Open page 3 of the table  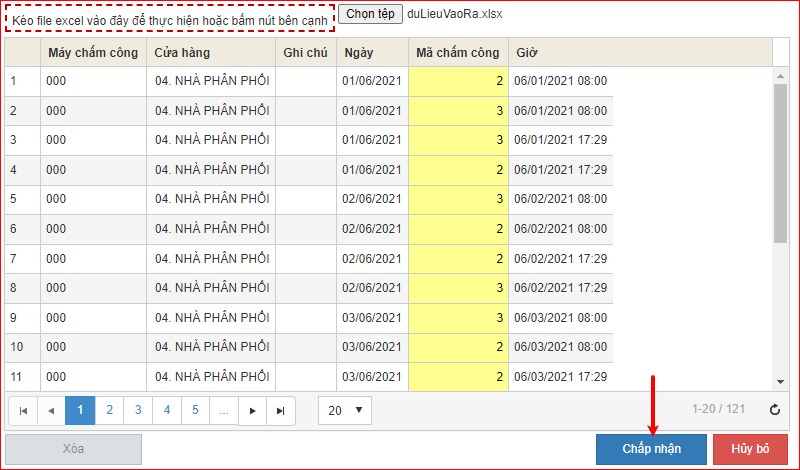coord(138,411)
